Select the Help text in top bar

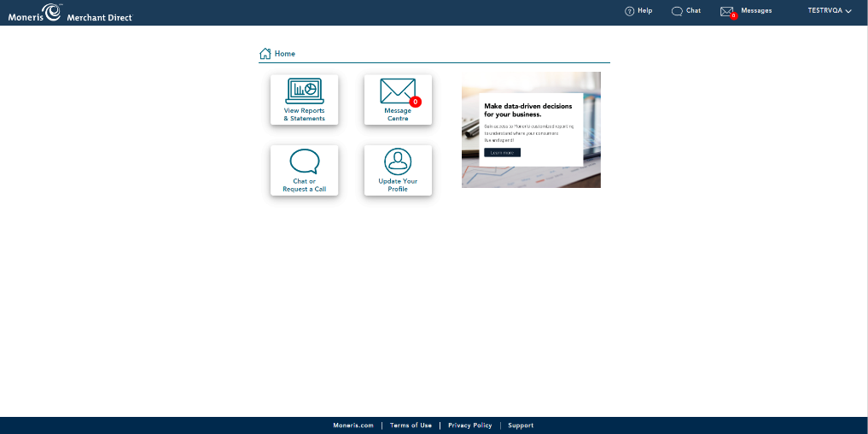(x=645, y=11)
